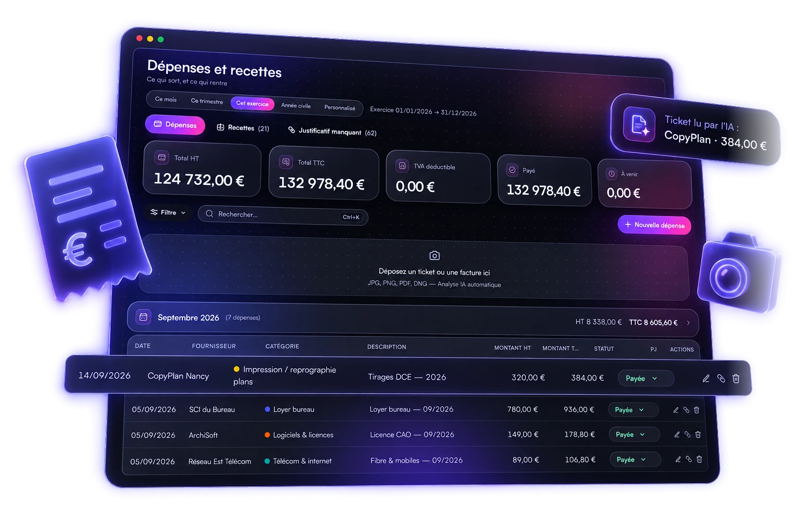The height and width of the screenshot is (532, 798).
Task: Sort by the MONTANT HT column header
Action: [512, 348]
